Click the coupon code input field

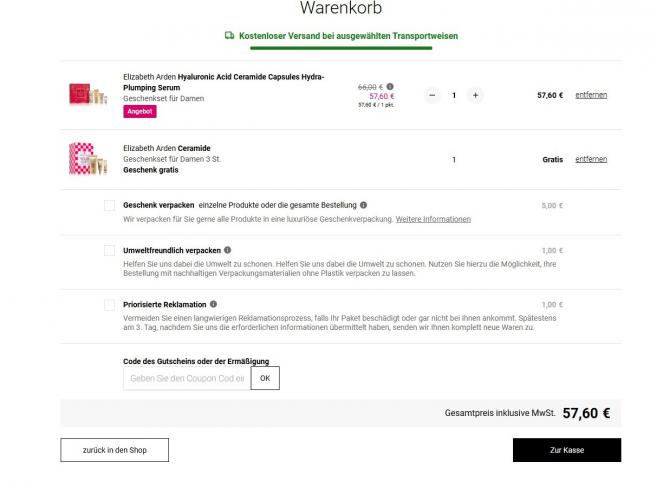(187, 378)
